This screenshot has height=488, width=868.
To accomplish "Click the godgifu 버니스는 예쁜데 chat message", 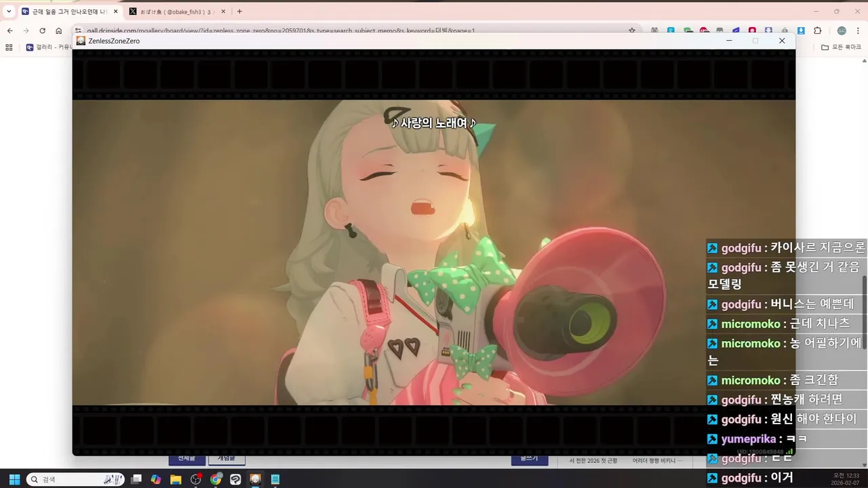I will 786,304.
